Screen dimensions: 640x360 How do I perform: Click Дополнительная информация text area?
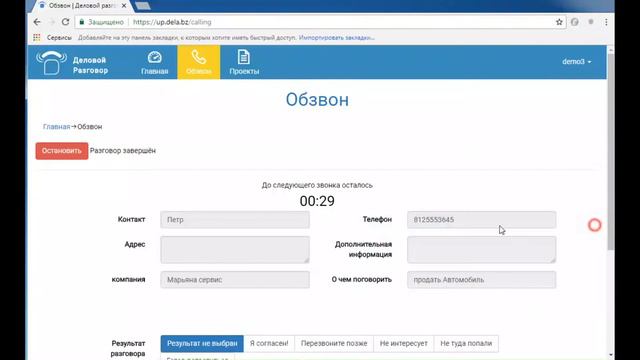(x=481, y=249)
